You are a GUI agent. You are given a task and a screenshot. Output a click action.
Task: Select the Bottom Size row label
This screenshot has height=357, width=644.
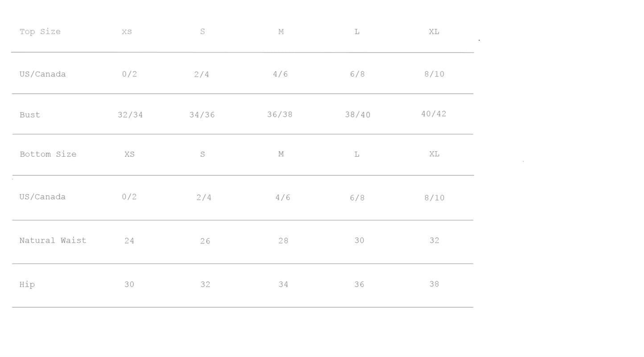pyautogui.click(x=48, y=154)
